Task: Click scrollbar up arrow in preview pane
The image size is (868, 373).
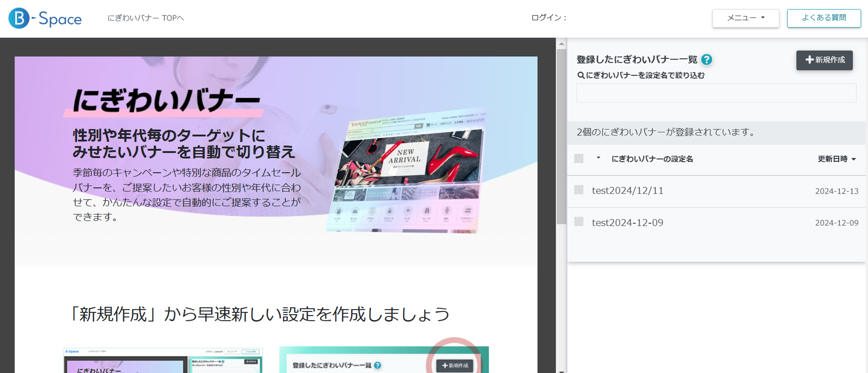Action: 561,44
